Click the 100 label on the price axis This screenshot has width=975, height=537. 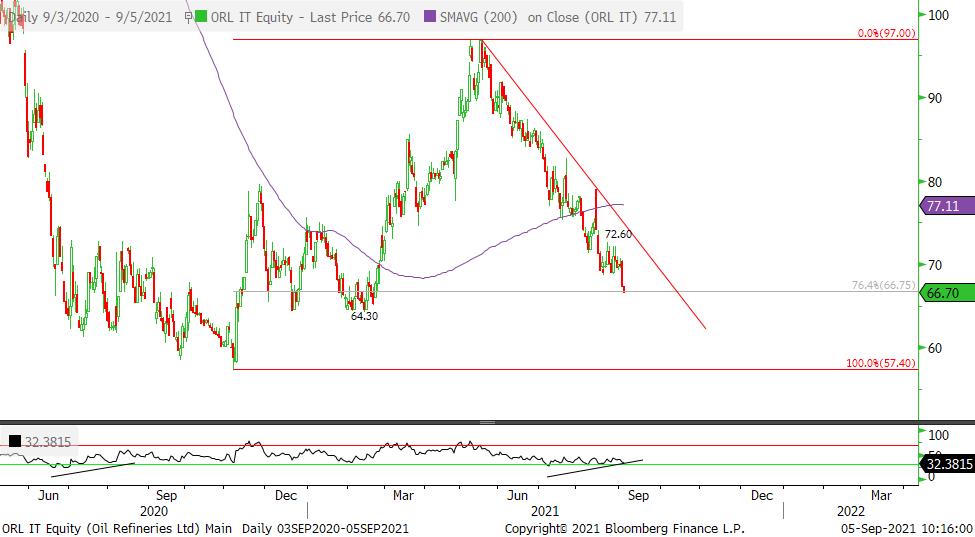point(939,14)
